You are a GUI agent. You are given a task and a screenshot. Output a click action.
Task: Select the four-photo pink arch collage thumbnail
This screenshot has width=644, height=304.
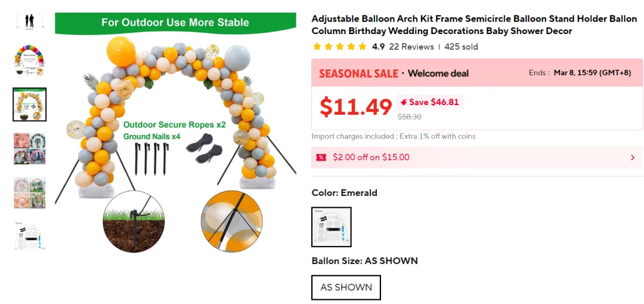pos(29,149)
